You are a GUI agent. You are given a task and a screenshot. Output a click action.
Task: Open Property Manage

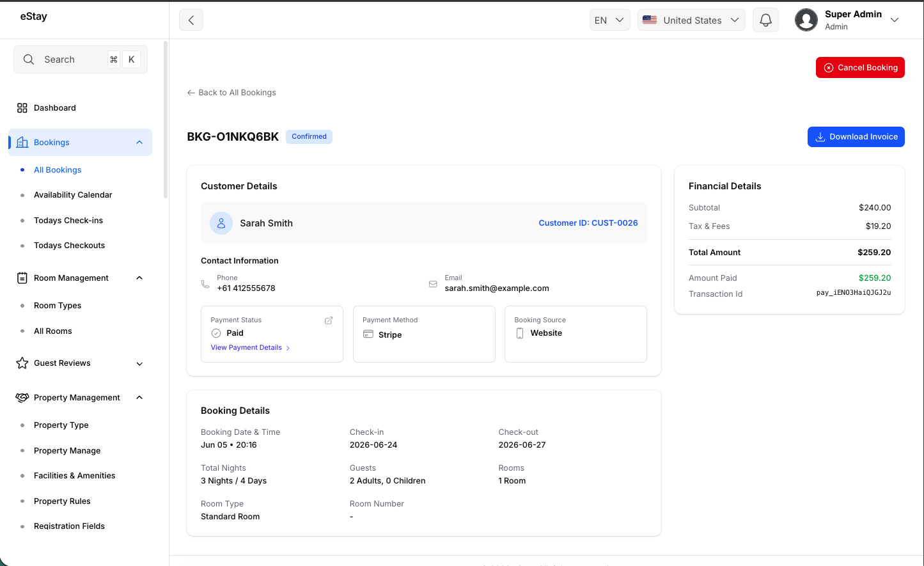(67, 451)
